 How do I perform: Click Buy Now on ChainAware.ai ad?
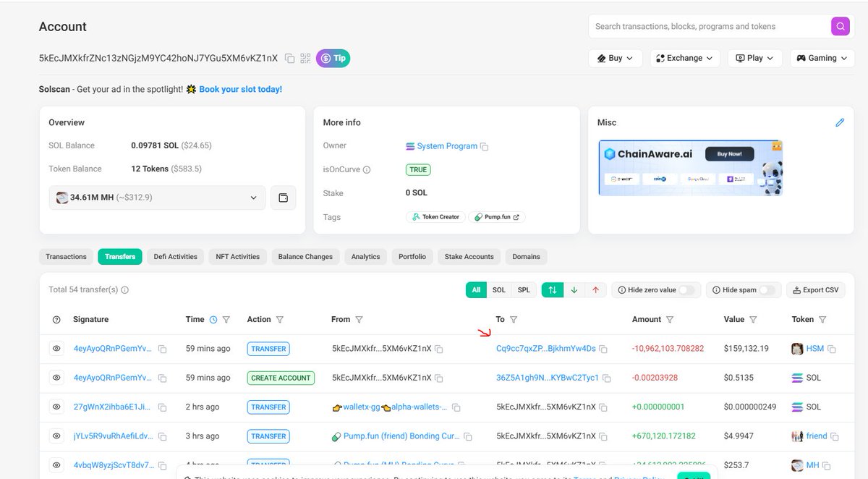[729, 154]
